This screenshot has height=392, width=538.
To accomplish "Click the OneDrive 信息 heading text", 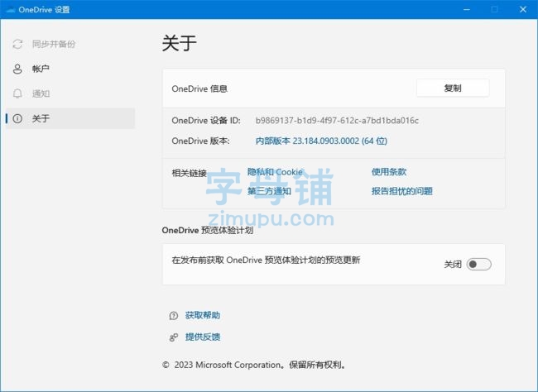I will point(199,88).
